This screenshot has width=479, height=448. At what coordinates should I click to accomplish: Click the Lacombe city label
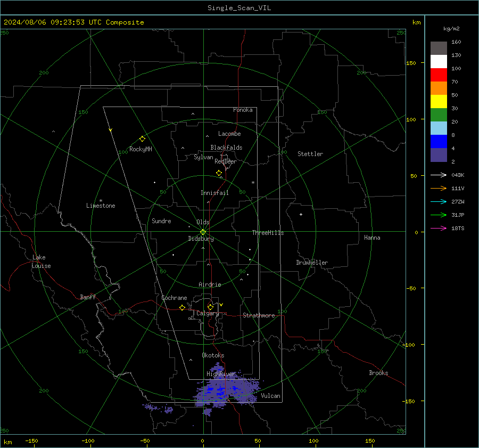[x=229, y=134]
